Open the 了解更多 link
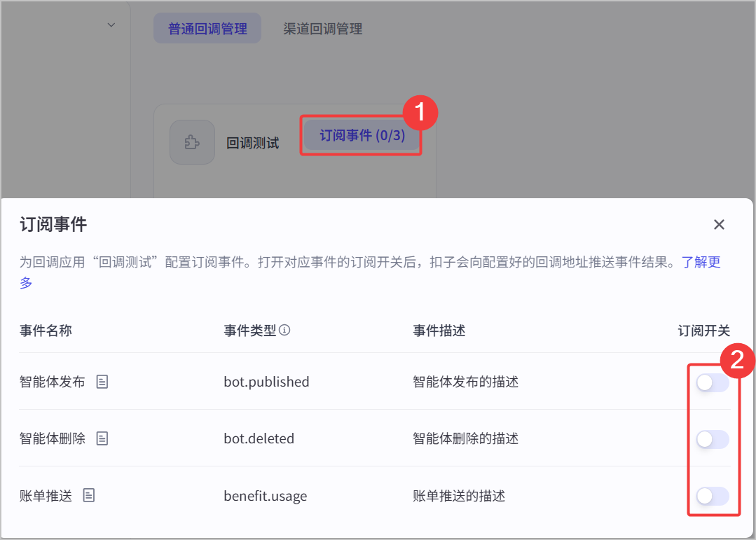756x540 pixels. tap(701, 263)
